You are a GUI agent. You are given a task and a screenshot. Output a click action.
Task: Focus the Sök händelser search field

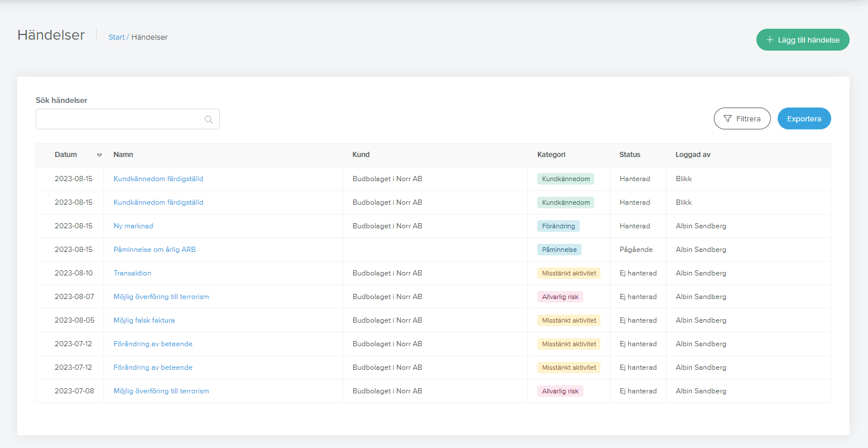pos(128,119)
